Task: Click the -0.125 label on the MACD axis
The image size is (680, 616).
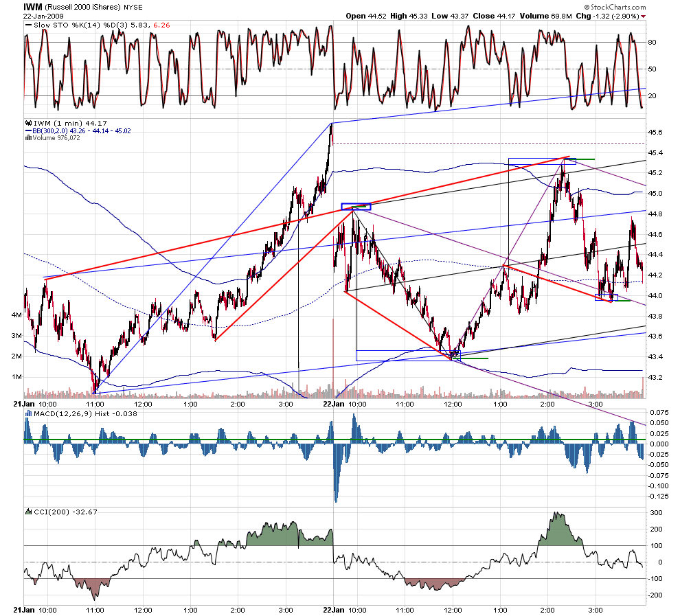Action: pos(658,497)
